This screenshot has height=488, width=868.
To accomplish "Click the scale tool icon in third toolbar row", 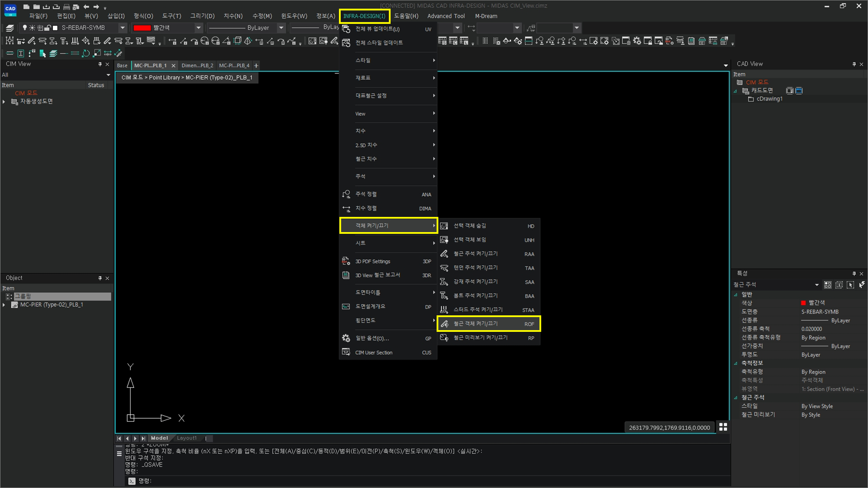I will [x=97, y=53].
